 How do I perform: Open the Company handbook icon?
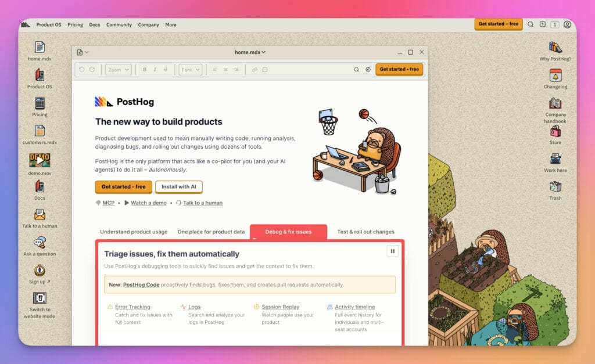tap(555, 103)
